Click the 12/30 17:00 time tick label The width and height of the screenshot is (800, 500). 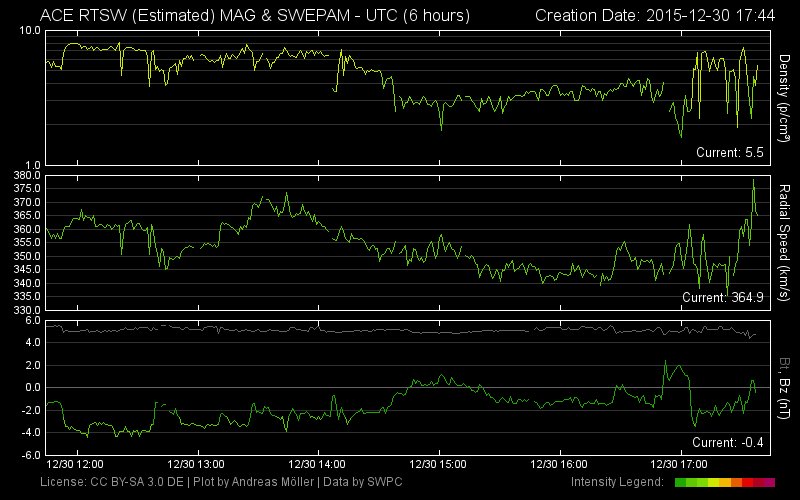click(x=680, y=465)
